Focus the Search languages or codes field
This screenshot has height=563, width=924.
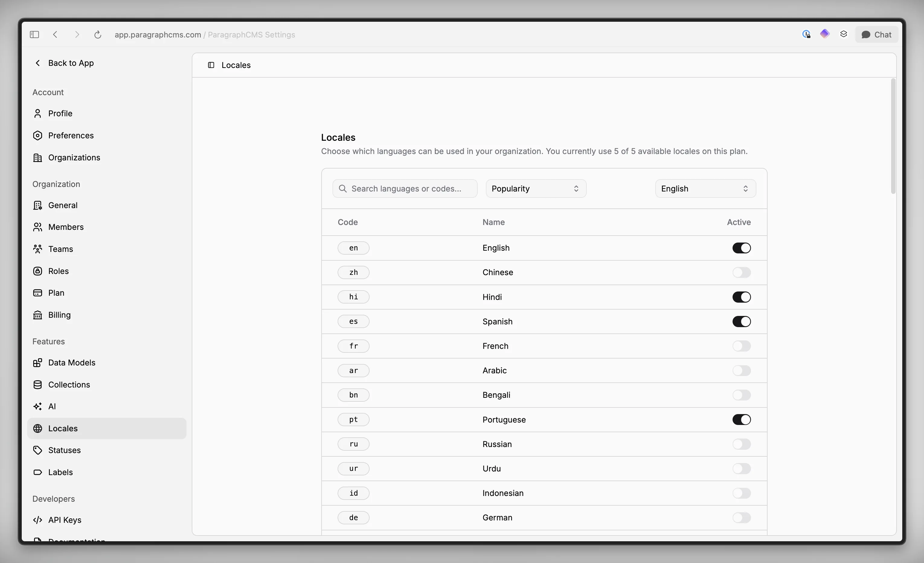point(405,189)
